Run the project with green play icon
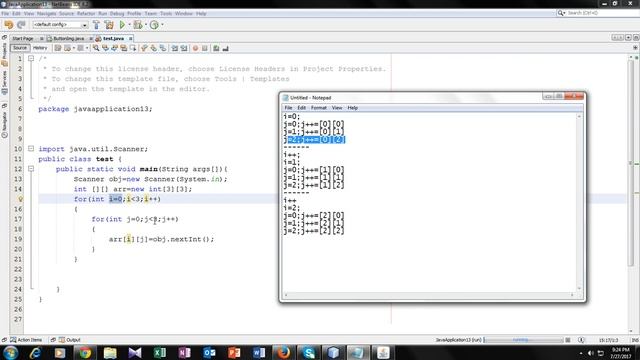 pyautogui.click(x=122, y=25)
